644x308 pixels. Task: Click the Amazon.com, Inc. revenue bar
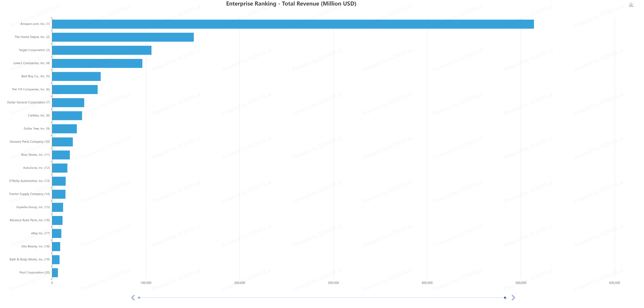pos(293,24)
